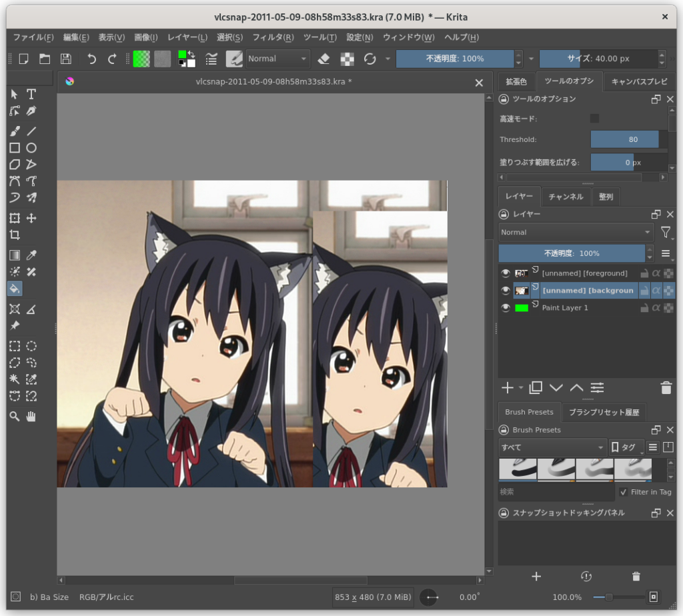This screenshot has width=683, height=616.
Task: Open an existing file from toolbar
Action: tap(45, 59)
